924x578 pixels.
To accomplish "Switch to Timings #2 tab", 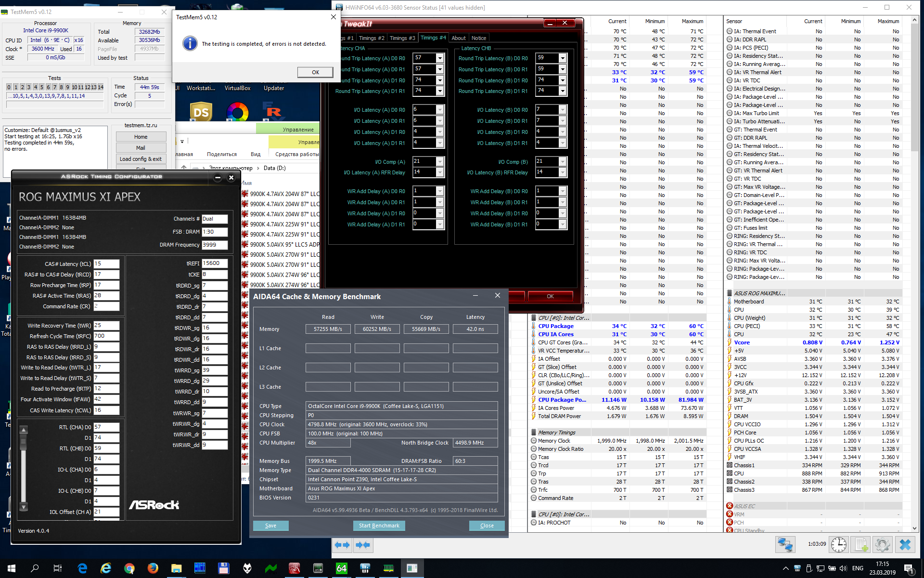I will tap(371, 38).
